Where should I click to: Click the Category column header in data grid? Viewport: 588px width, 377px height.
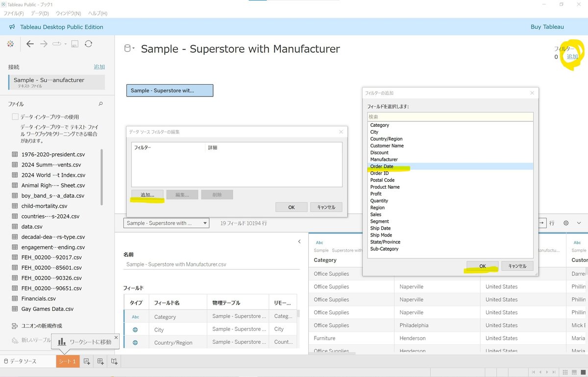coord(325,260)
